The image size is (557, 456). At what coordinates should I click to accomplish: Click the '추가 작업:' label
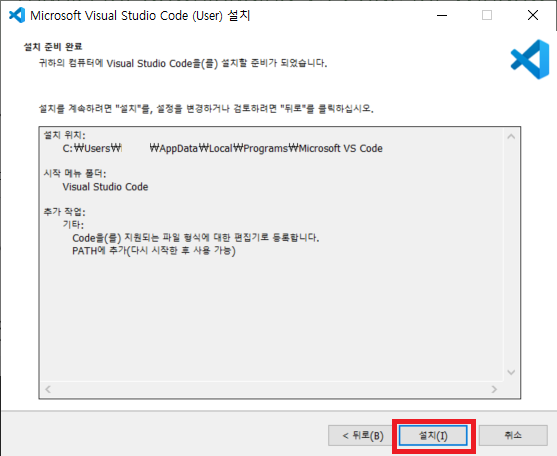(64, 212)
